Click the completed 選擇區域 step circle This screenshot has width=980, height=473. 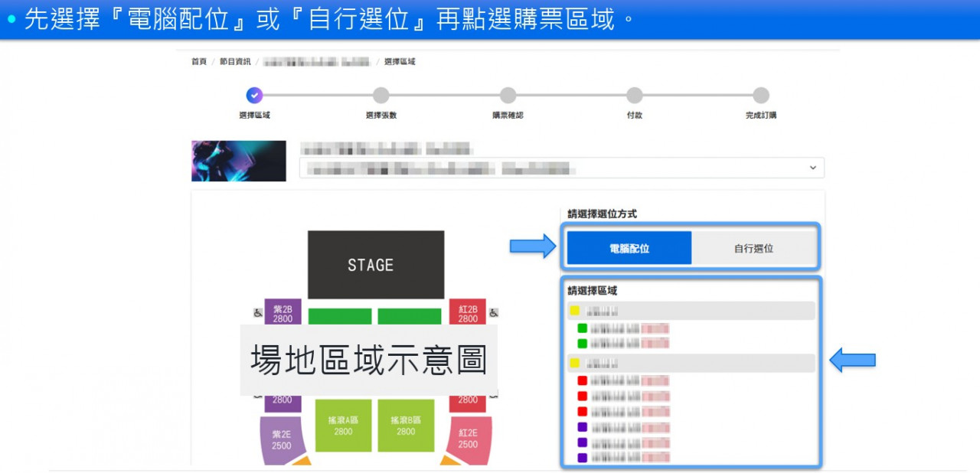click(254, 95)
